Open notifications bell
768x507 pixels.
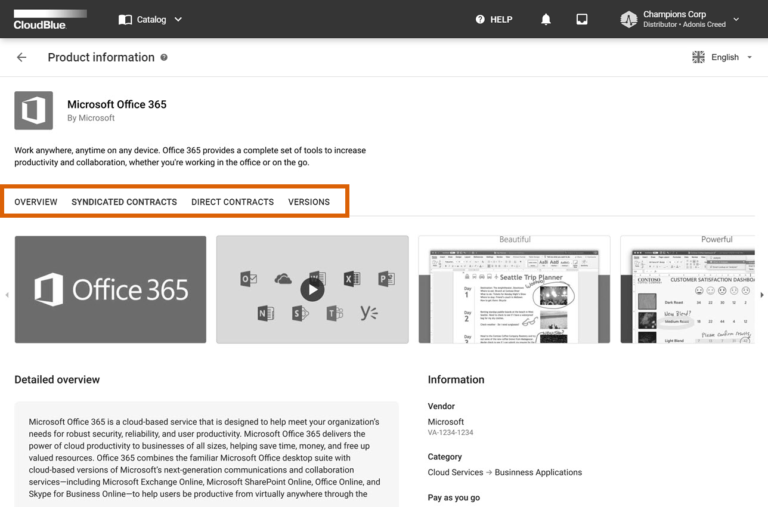[546, 19]
